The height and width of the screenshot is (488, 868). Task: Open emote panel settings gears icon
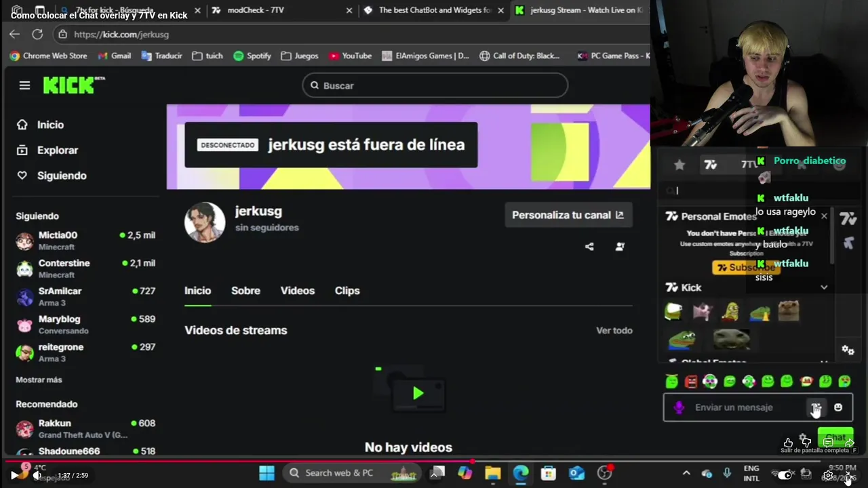coord(848,350)
